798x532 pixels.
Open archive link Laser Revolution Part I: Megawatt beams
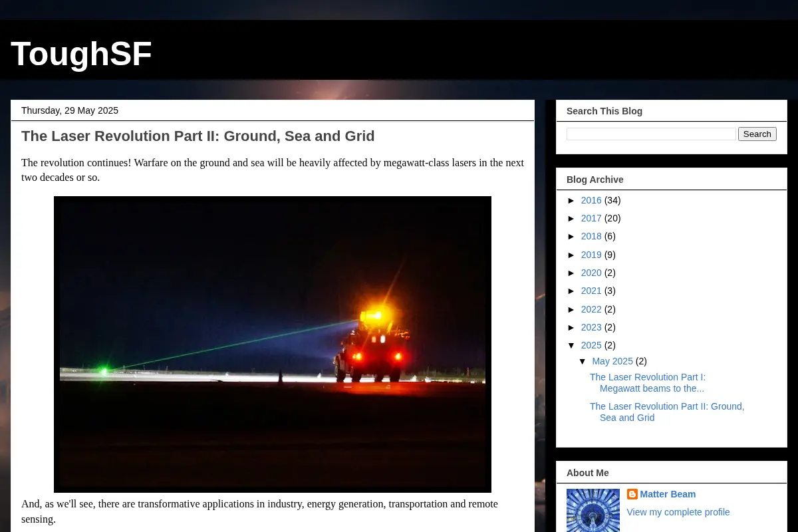[x=648, y=382]
